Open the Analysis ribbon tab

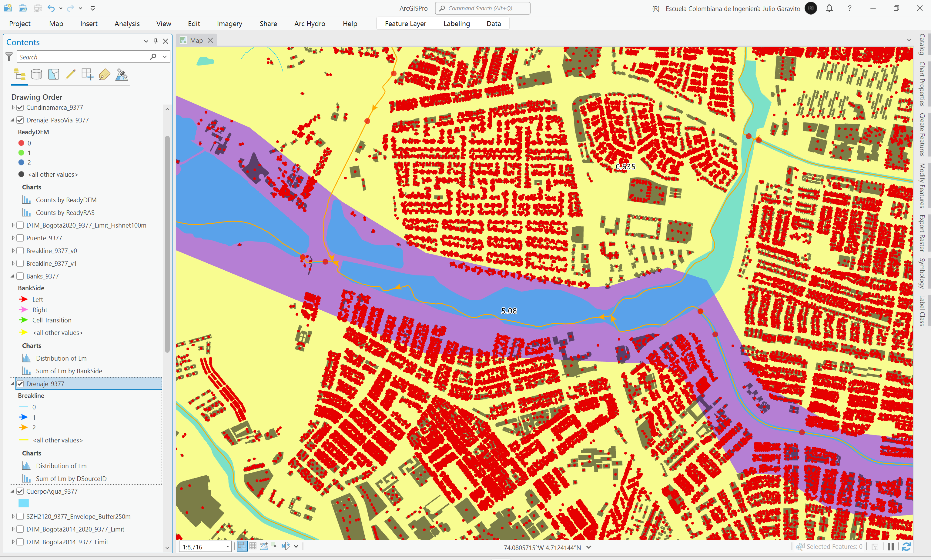click(127, 23)
